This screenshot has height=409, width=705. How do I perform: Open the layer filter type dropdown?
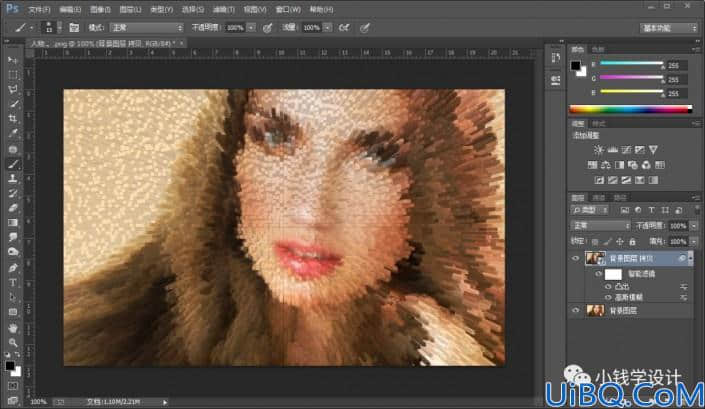590,210
